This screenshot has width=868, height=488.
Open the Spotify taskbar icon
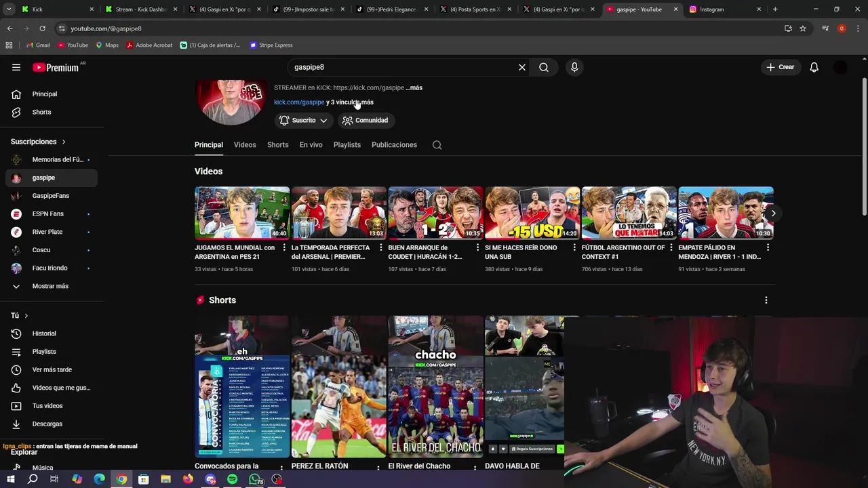tap(233, 479)
